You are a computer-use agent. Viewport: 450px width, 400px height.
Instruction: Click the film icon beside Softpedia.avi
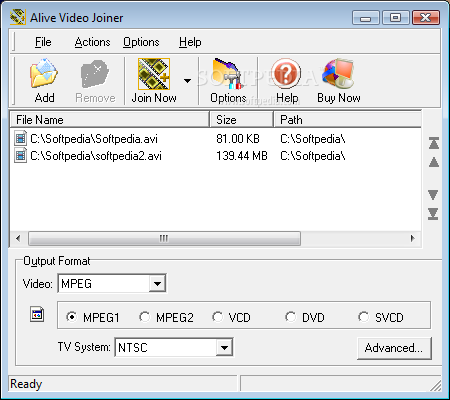[x=21, y=138]
